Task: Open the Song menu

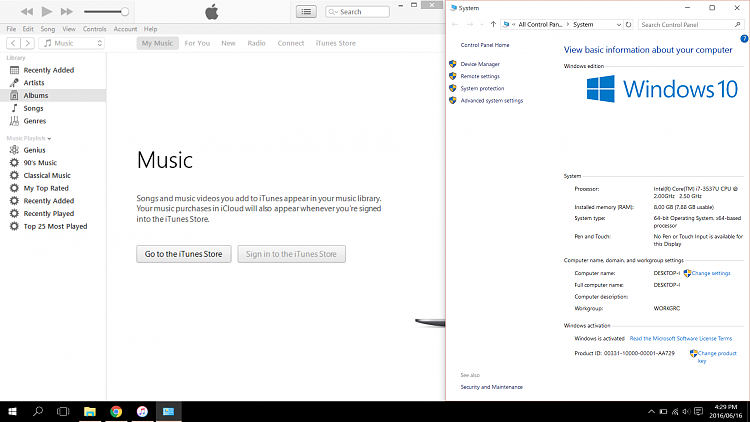Action: 48,29
